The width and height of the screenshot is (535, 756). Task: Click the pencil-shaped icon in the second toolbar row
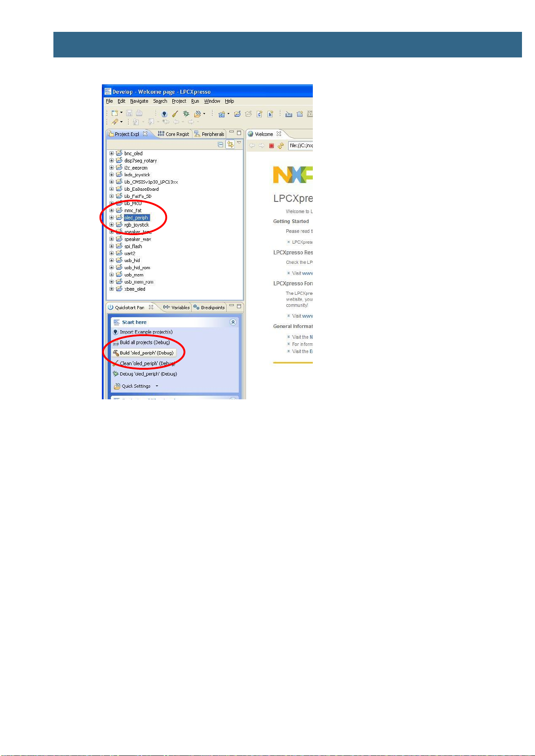(115, 122)
